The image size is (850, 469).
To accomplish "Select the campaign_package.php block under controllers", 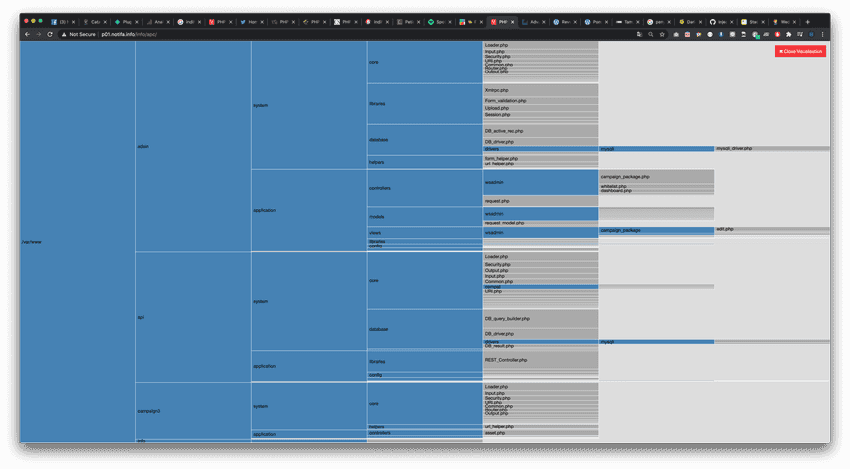I will (656, 176).
